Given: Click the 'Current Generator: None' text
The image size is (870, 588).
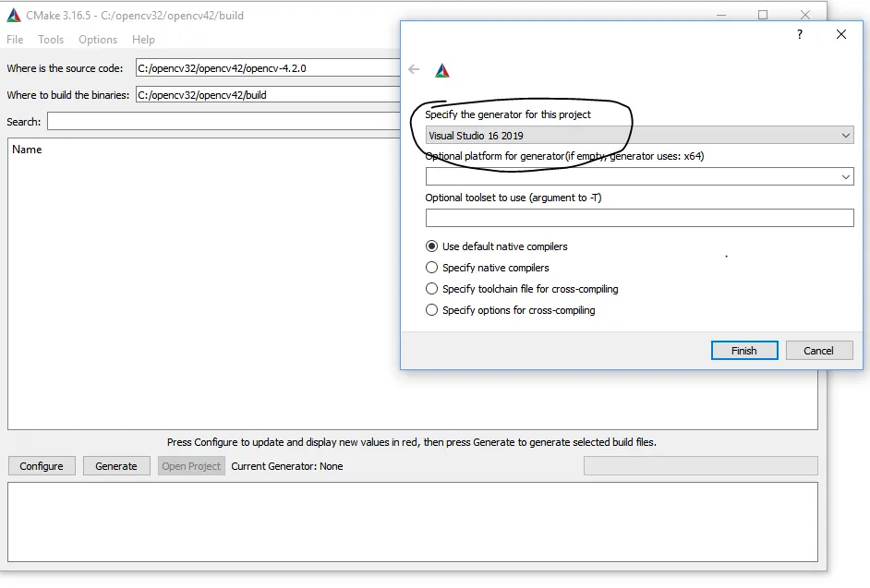Looking at the screenshot, I should tap(287, 466).
